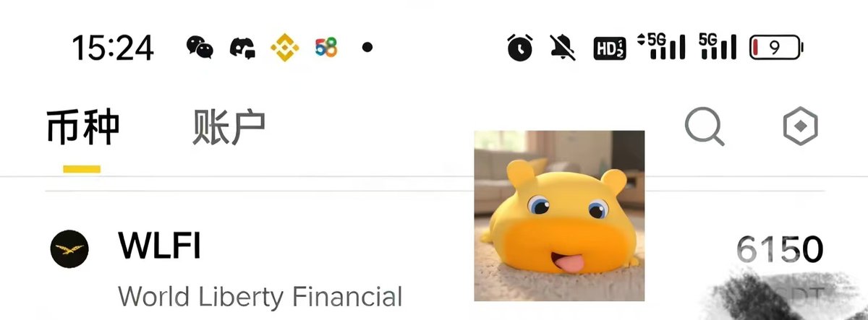The width and height of the screenshot is (868, 320).
Task: Tap the muted bell status icon
Action: 562,48
